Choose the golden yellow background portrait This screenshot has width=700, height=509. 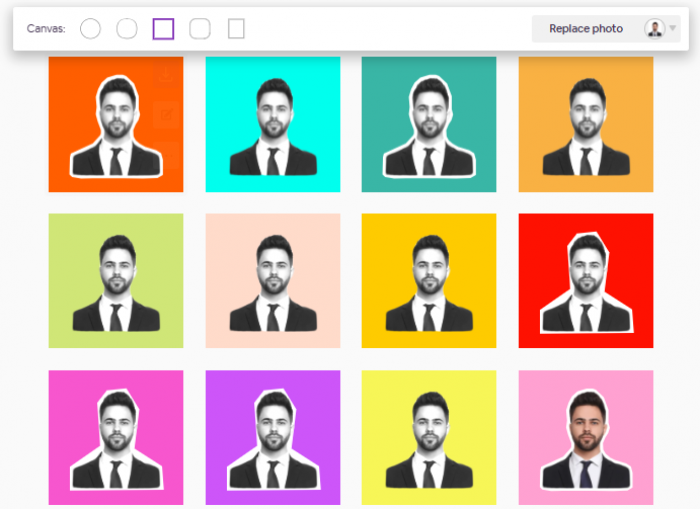(429, 281)
